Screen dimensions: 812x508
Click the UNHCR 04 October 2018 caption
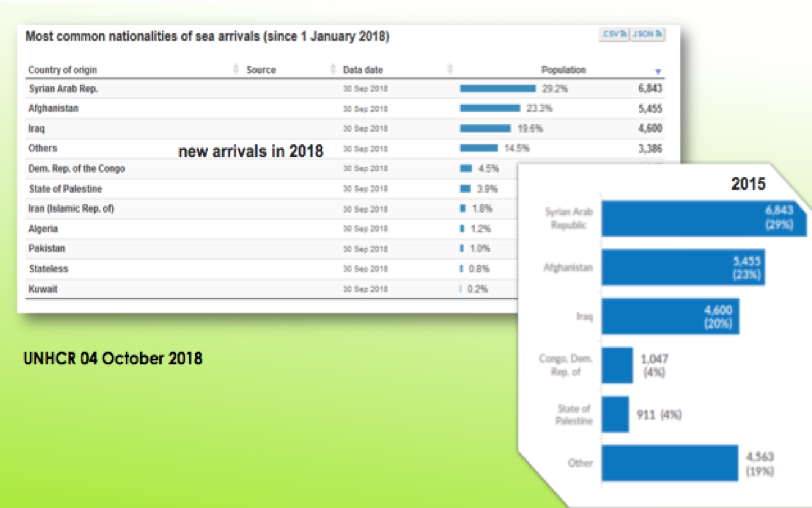tap(113, 359)
